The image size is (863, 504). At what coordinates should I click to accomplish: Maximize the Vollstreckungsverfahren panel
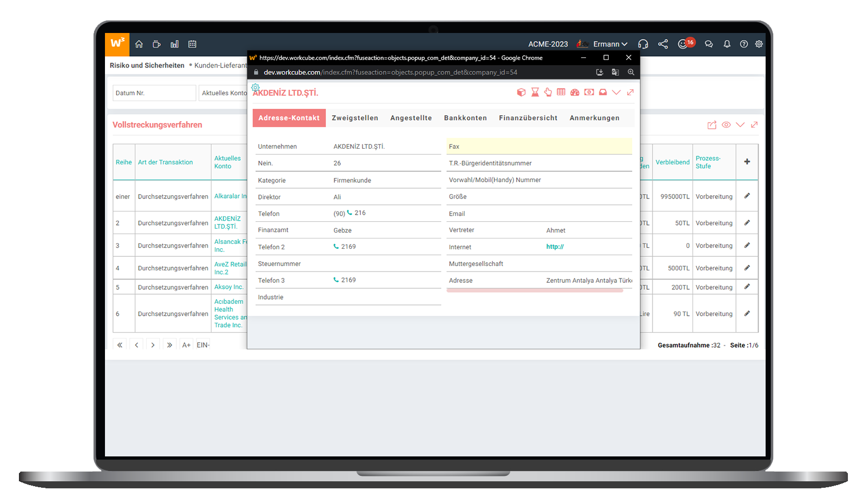754,125
